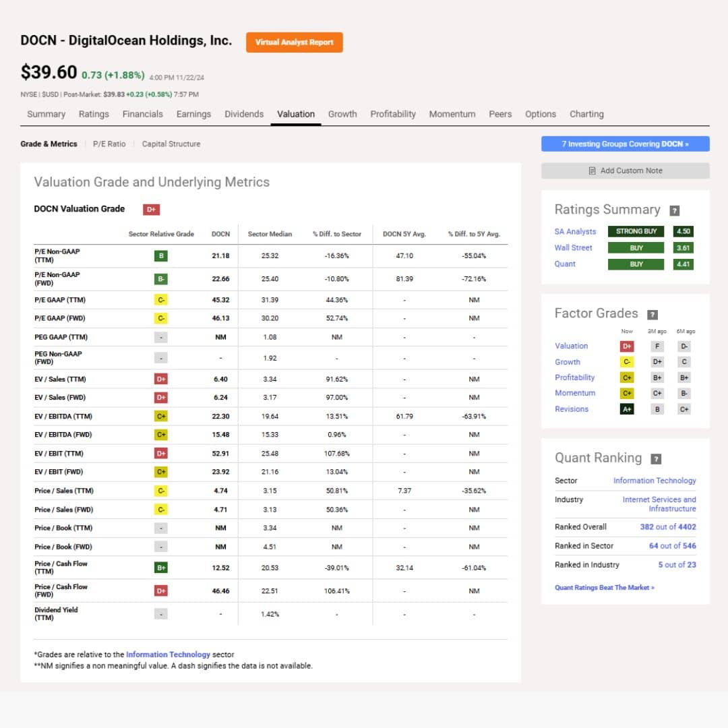Open the Financials tab
The height and width of the screenshot is (728, 728).
click(142, 114)
